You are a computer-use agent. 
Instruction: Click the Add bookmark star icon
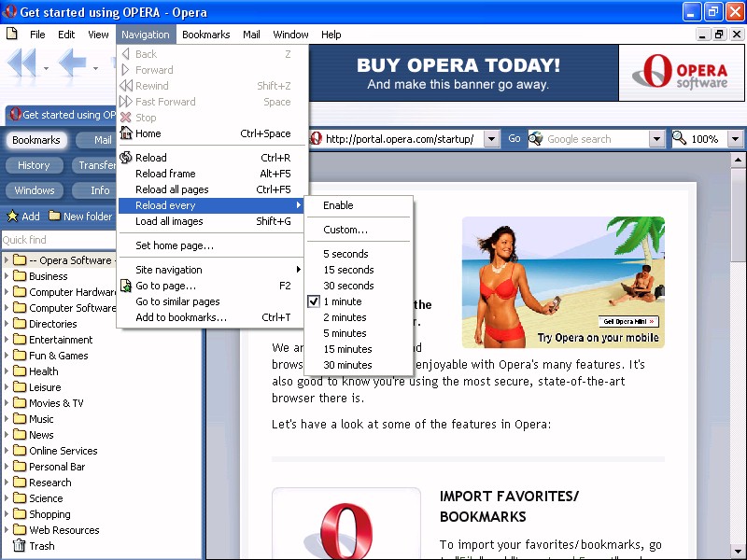12,217
